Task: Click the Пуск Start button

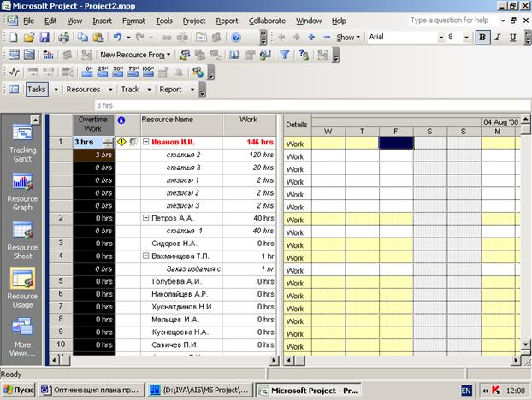Action: 19,390
